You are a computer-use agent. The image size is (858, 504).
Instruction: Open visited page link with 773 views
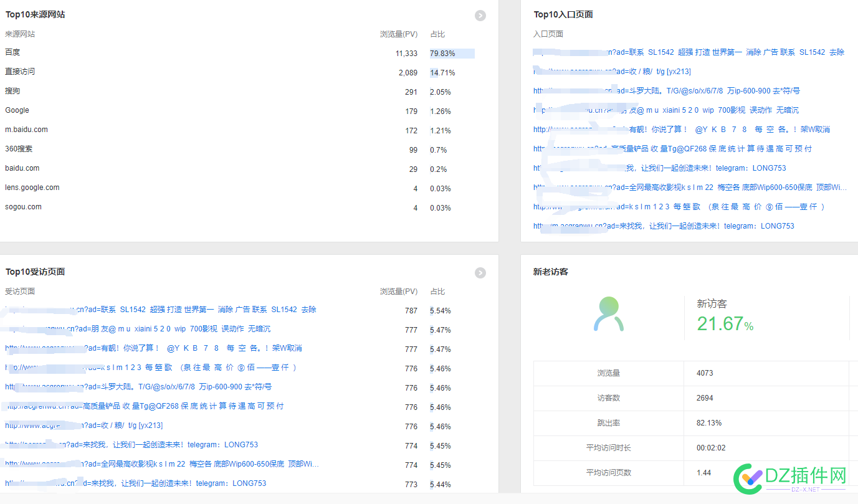tap(136, 483)
